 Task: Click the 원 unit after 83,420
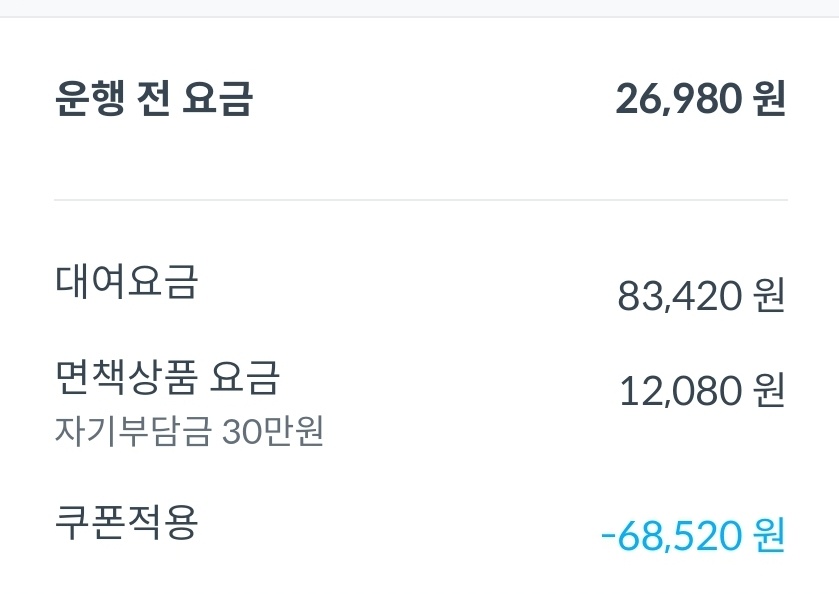tap(767, 296)
